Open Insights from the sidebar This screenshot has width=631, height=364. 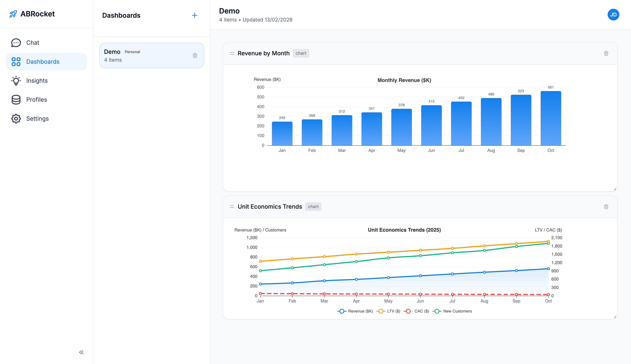click(x=37, y=81)
